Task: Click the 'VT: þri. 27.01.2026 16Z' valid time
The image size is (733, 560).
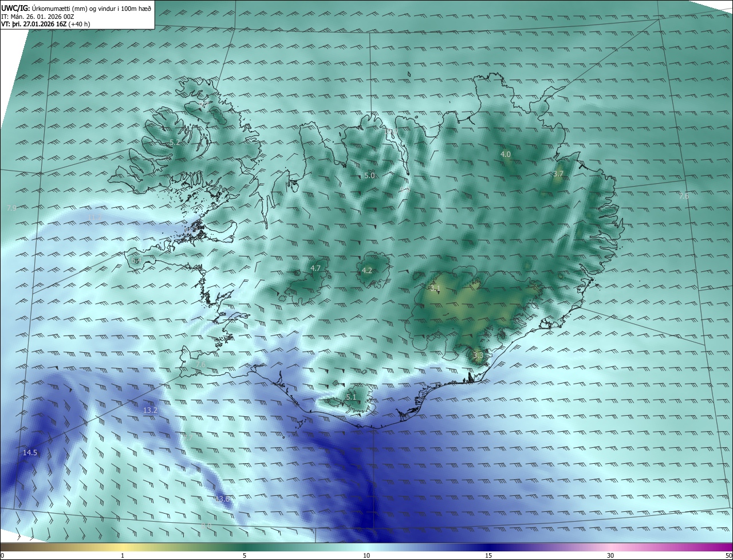Action: point(34,24)
